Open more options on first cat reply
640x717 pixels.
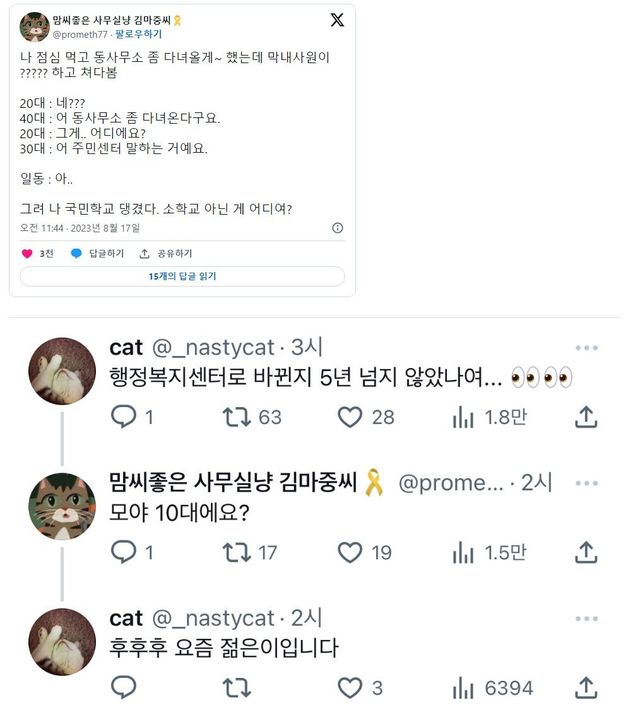coord(586,348)
